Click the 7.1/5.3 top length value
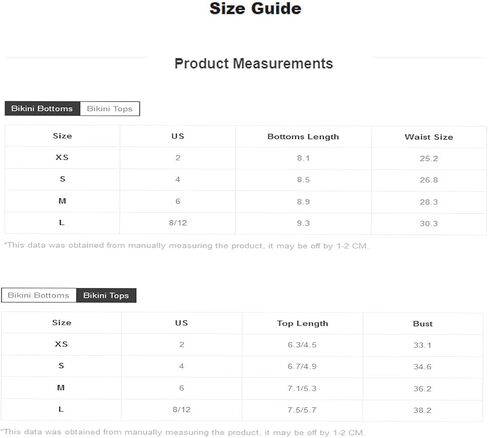 [302, 388]
